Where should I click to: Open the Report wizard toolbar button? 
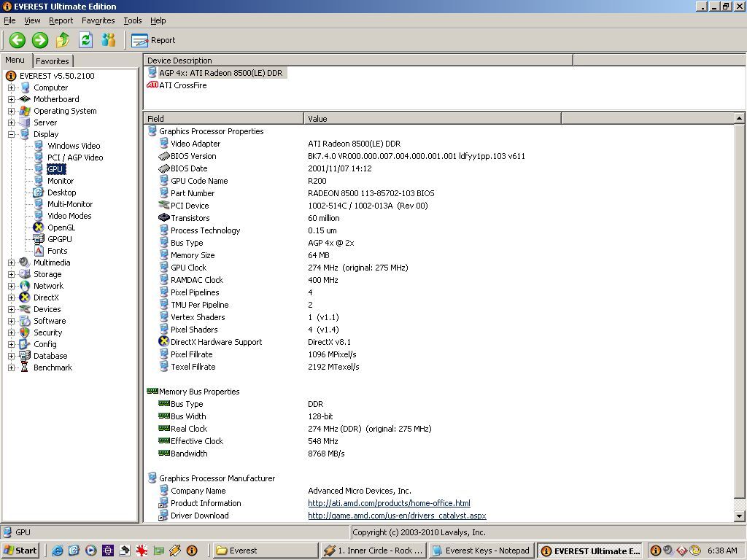point(154,40)
